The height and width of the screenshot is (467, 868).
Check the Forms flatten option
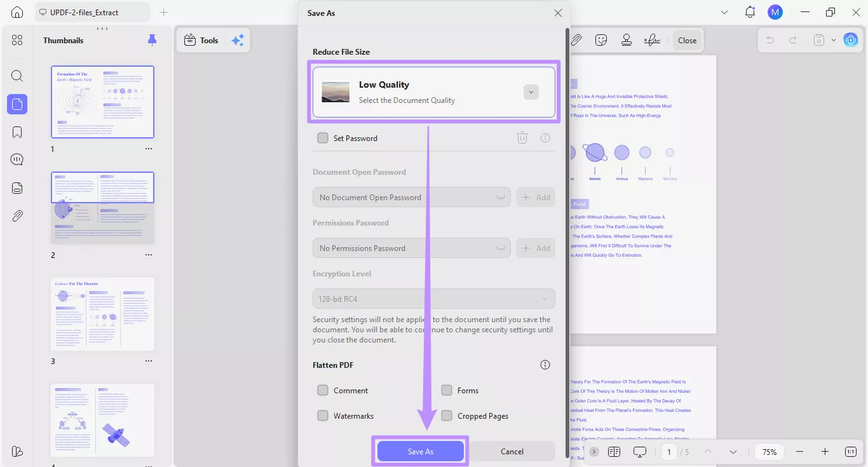pos(447,390)
